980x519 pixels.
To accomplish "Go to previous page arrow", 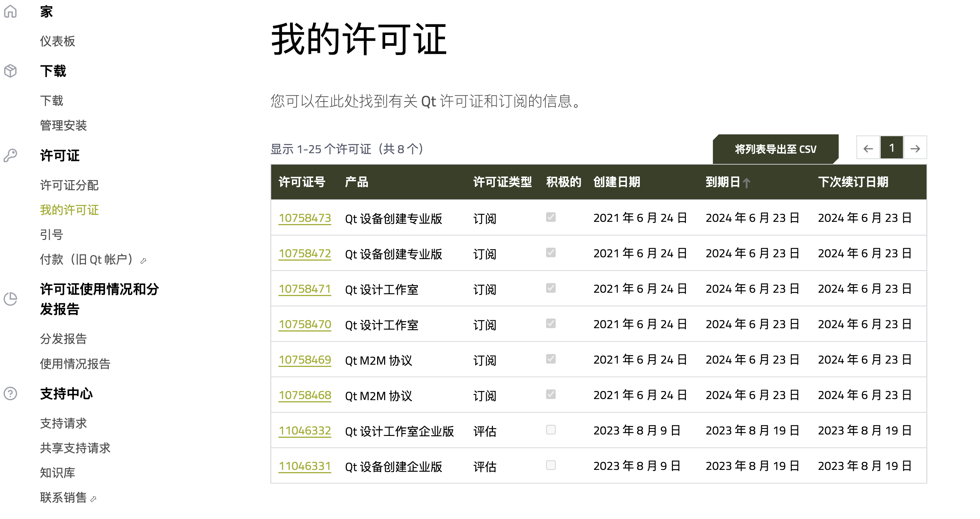I will [x=868, y=148].
